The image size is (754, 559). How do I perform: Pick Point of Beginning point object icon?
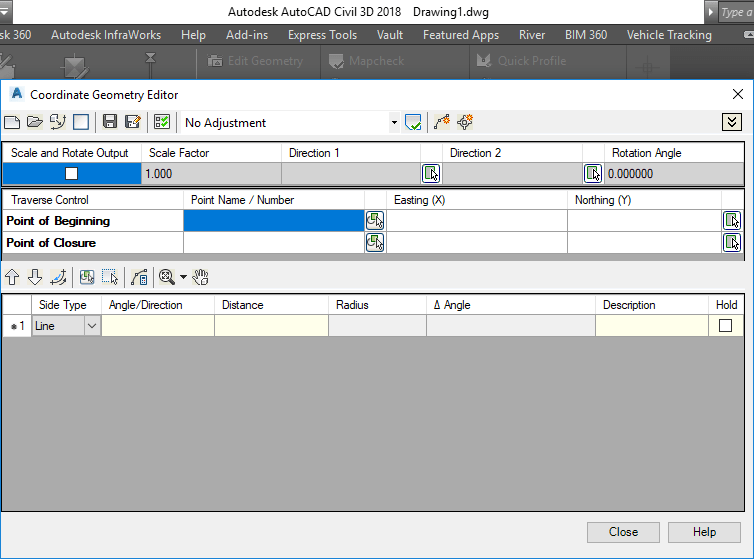375,221
